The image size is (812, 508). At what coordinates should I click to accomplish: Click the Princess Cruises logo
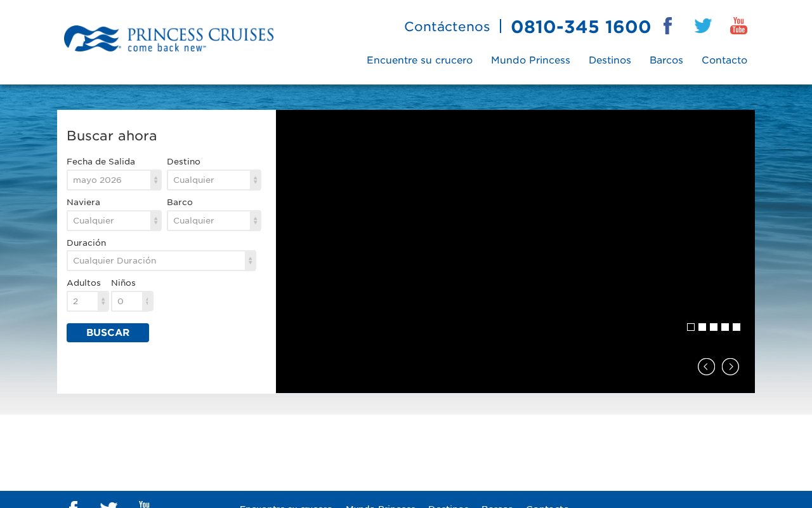tap(169, 39)
